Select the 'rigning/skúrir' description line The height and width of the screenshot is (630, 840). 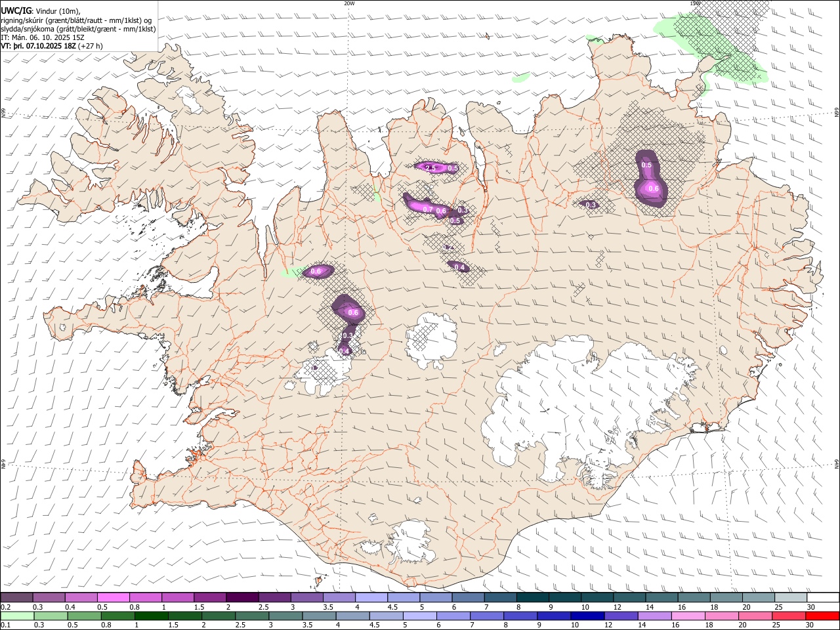tap(76, 20)
